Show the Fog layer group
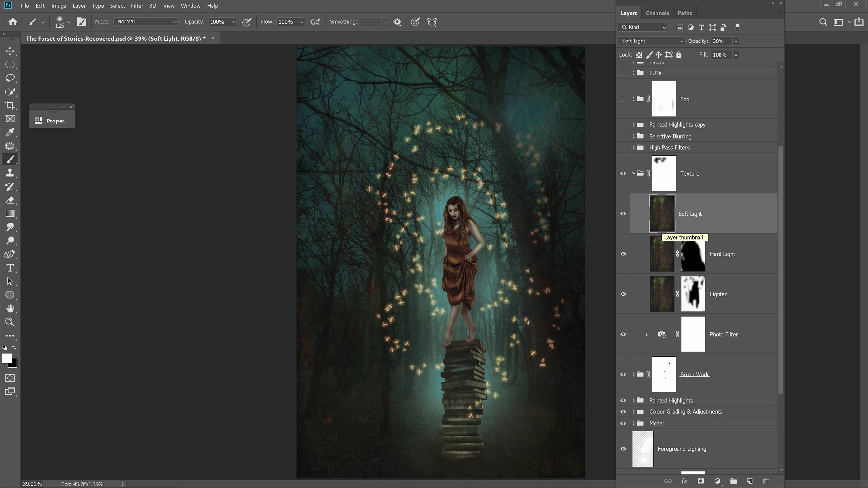This screenshot has height=488, width=868. point(623,99)
